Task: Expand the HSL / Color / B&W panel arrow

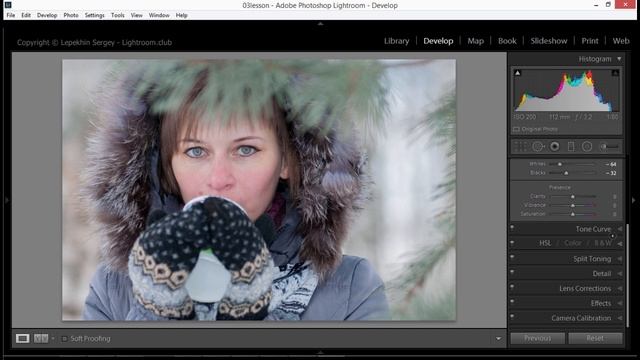Action: (x=620, y=244)
